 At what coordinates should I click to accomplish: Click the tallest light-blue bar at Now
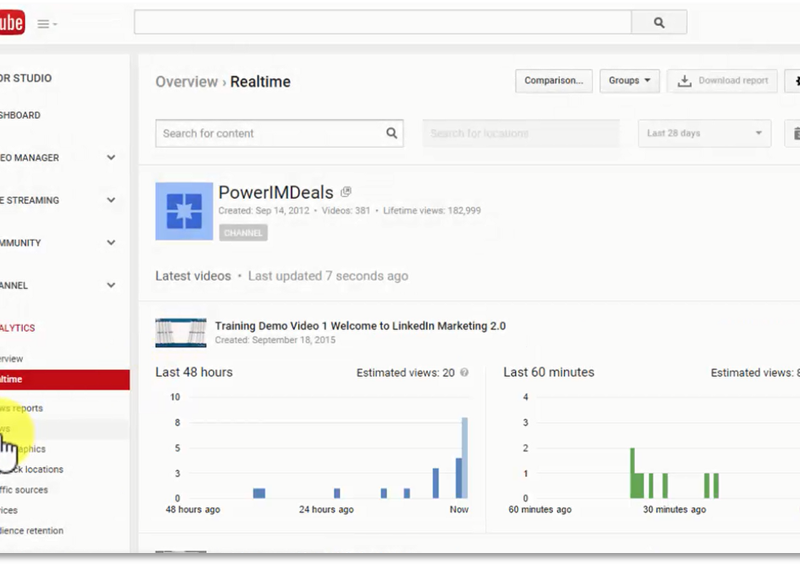465,458
